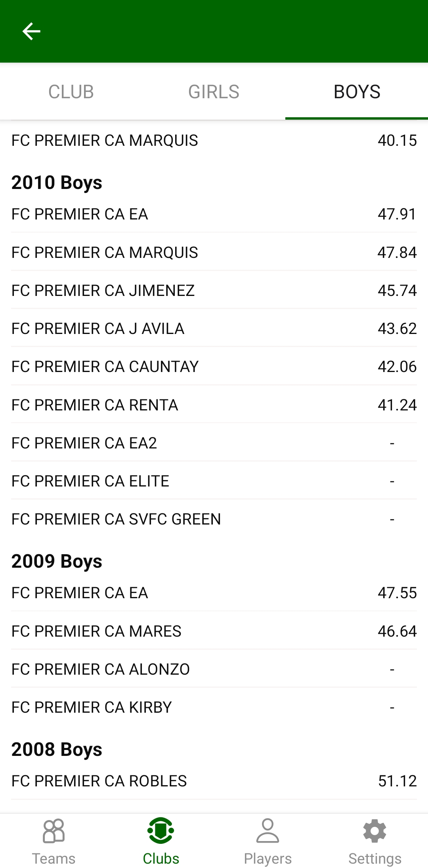Open FC PREMIER CA SVFC GREEN team
The height and width of the screenshot is (868, 428).
pyautogui.click(x=214, y=519)
